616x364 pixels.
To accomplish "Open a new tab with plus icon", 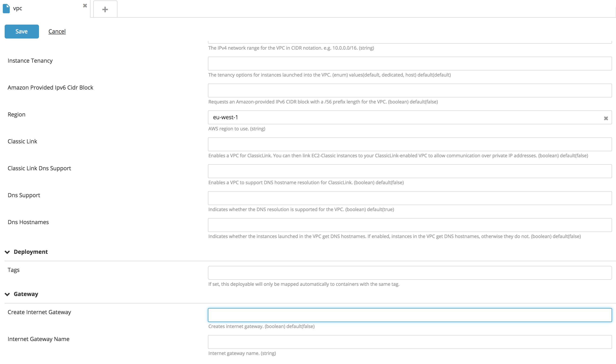I will 105,10.
